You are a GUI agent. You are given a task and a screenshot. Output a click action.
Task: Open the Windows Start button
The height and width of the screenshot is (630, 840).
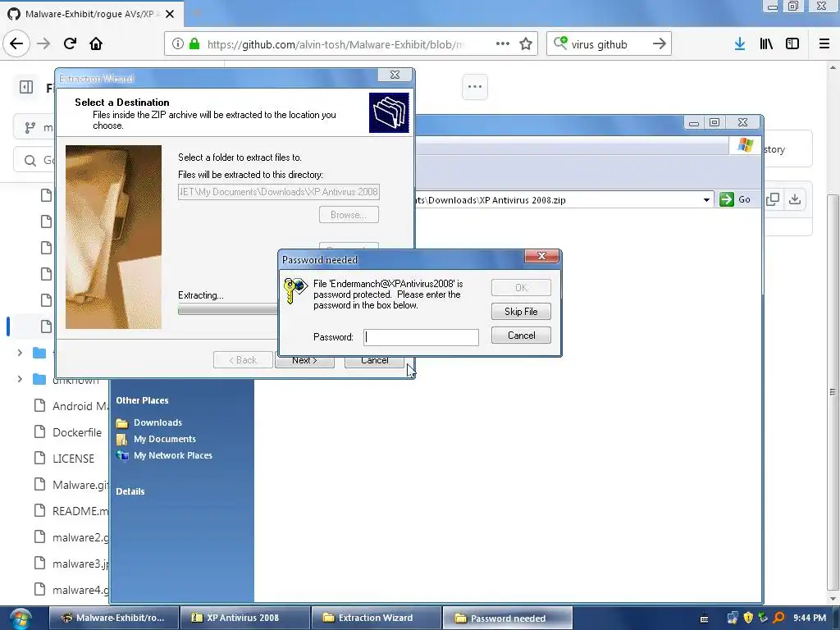(x=21, y=619)
